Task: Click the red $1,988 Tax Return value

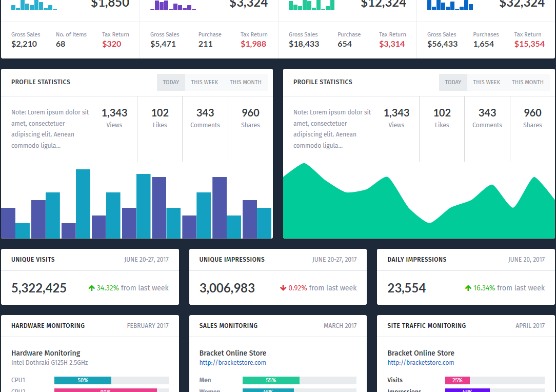Action: pos(253,44)
